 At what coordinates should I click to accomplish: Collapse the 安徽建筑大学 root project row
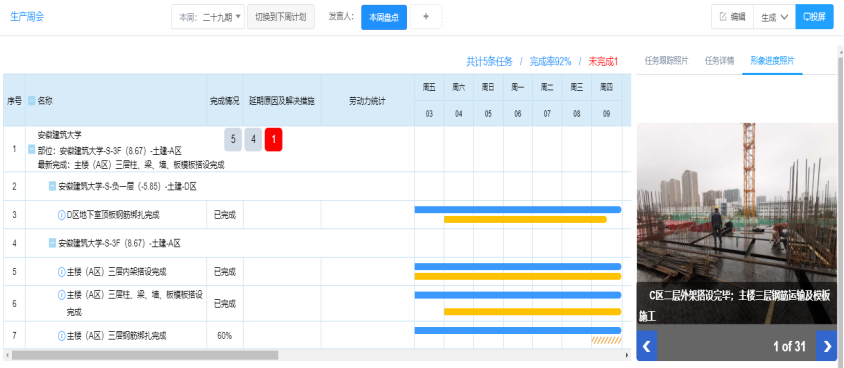click(32, 150)
